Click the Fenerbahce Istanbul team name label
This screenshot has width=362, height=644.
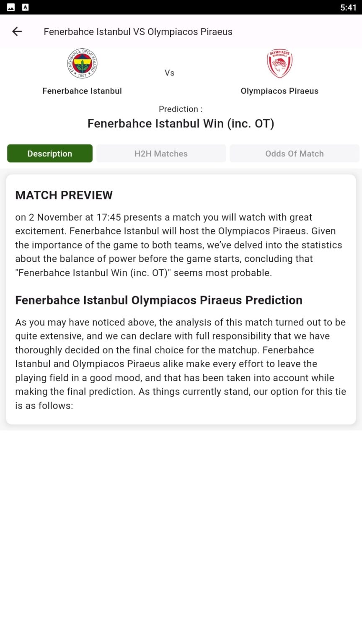[x=82, y=91]
